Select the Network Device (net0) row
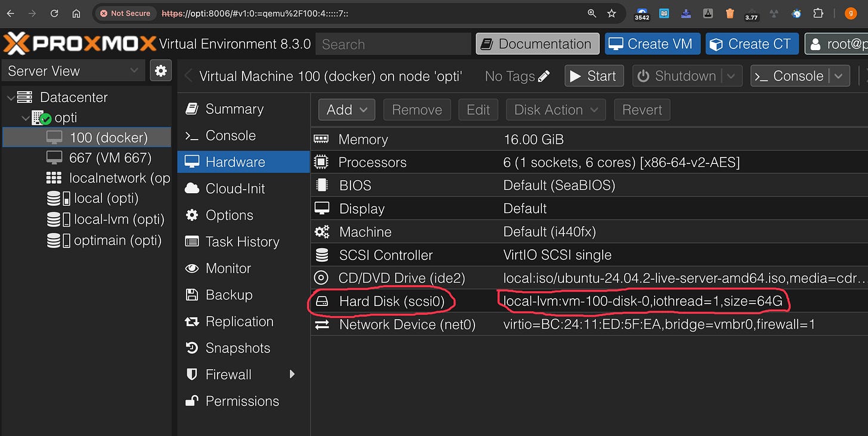Screen dimensions: 868x436 point(589,324)
